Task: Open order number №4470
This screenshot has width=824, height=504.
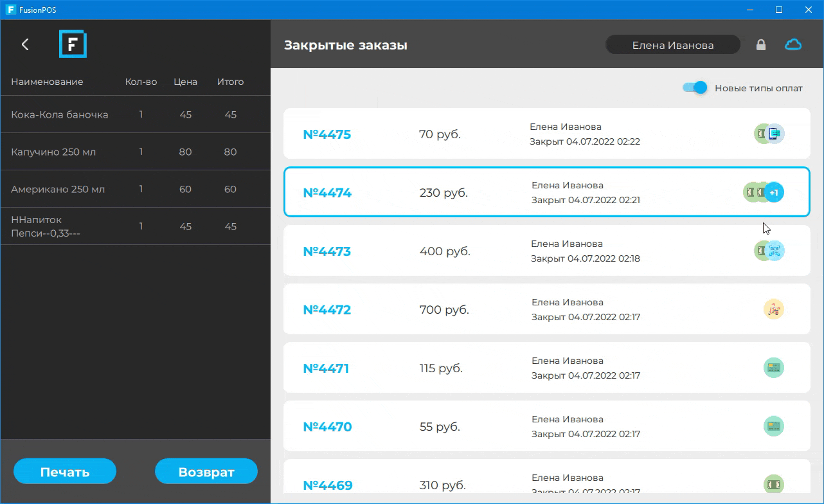Action: click(x=327, y=427)
